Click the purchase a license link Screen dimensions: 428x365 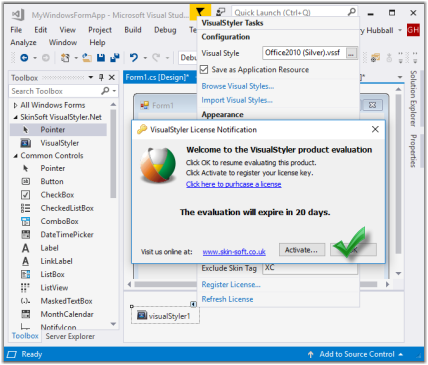(234, 184)
